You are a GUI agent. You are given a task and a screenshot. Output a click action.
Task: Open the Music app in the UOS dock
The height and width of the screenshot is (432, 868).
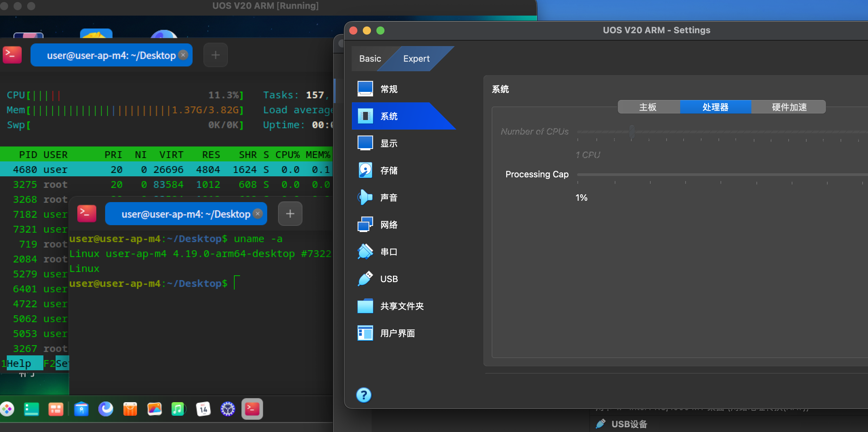pyautogui.click(x=179, y=409)
